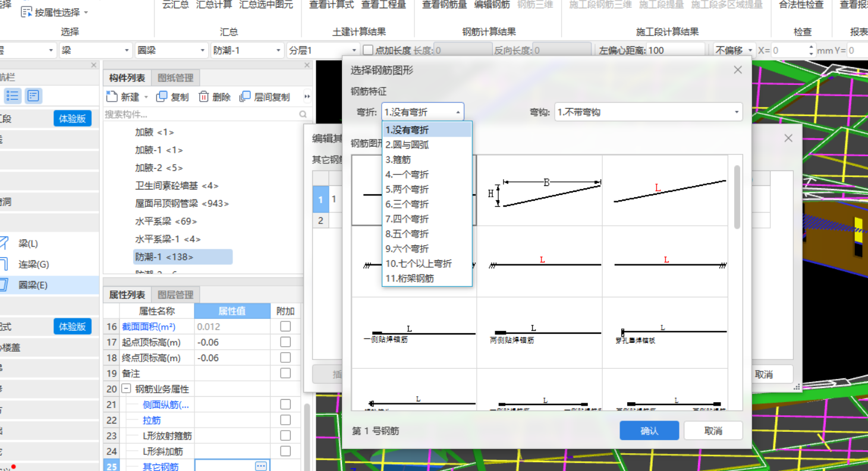
Task: Close the navigation panel with its X
Action: [x=93, y=65]
